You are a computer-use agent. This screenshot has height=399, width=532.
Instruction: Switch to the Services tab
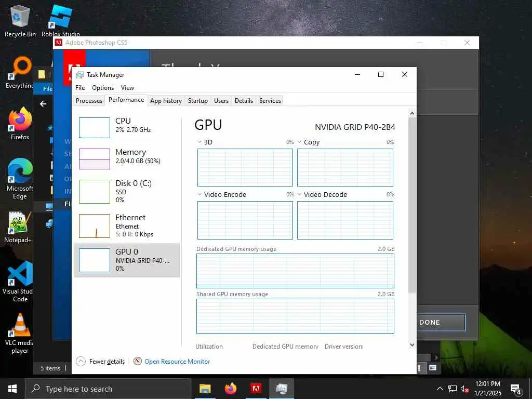tap(270, 100)
